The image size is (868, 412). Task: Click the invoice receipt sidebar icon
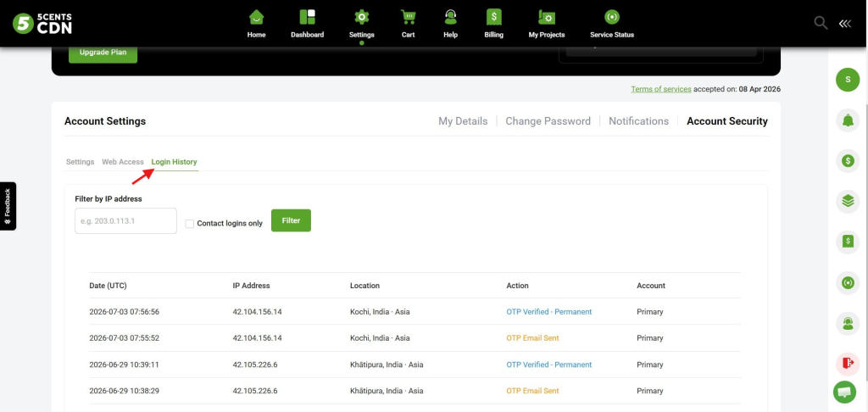tap(848, 242)
